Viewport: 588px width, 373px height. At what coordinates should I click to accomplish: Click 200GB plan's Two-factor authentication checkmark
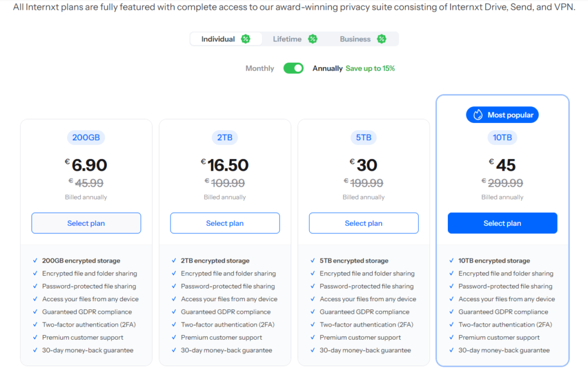coord(35,324)
